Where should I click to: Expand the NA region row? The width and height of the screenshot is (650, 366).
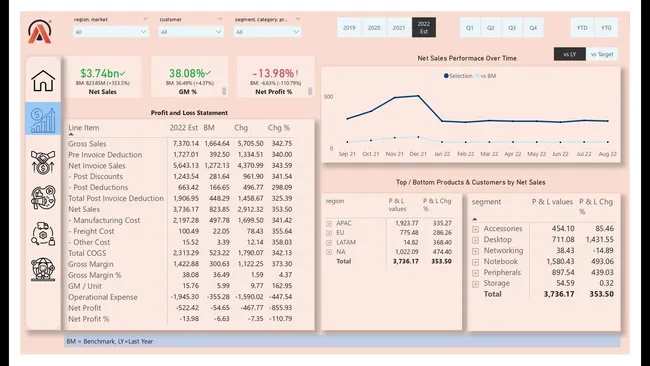(329, 252)
